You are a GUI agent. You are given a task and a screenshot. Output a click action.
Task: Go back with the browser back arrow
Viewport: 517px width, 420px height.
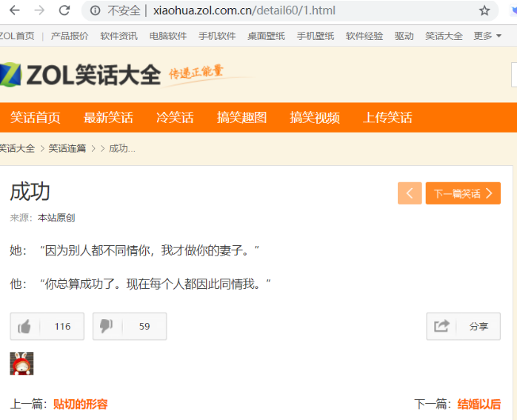15,10
